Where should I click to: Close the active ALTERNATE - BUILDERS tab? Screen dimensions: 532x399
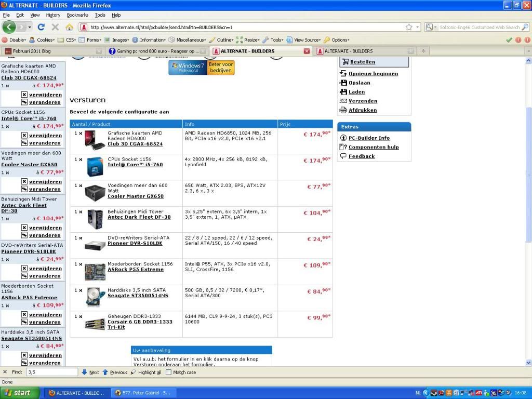click(x=307, y=51)
